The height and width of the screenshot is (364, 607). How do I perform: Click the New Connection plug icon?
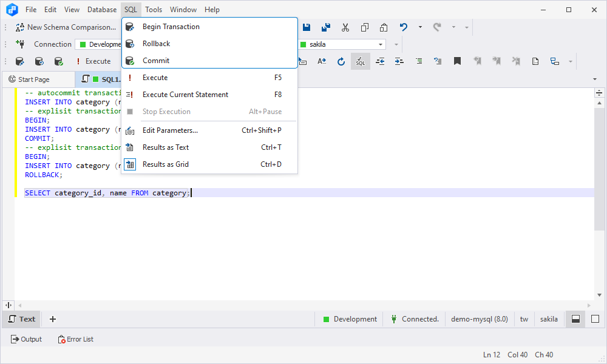click(x=20, y=44)
